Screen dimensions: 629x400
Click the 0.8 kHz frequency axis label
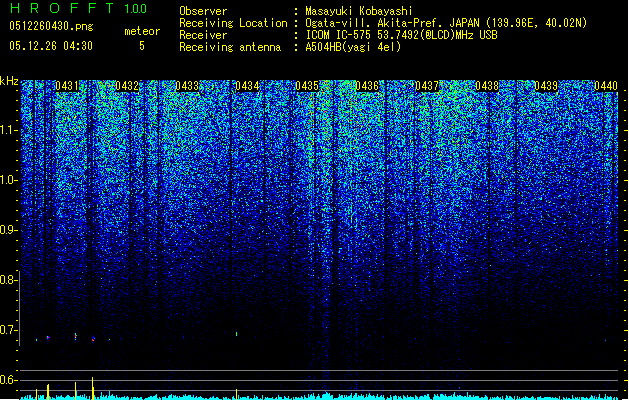(8, 280)
